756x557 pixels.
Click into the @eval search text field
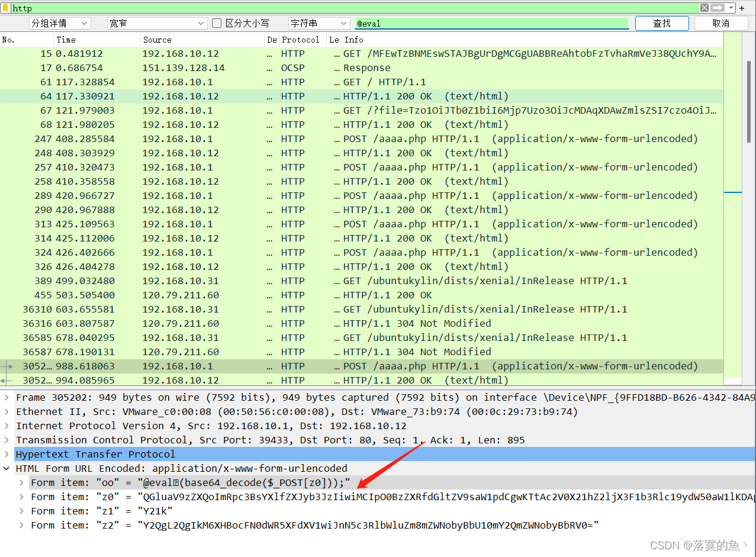[x=491, y=24]
